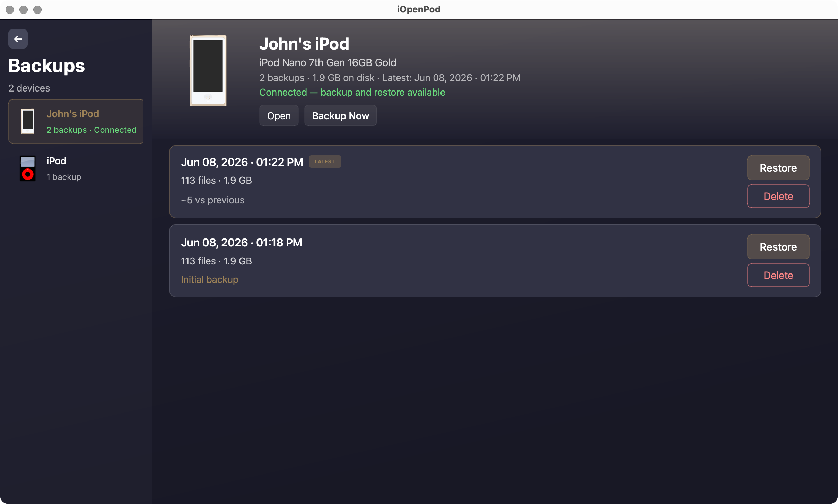Click the LATEST badge
The image size is (838, 504).
coord(325,162)
